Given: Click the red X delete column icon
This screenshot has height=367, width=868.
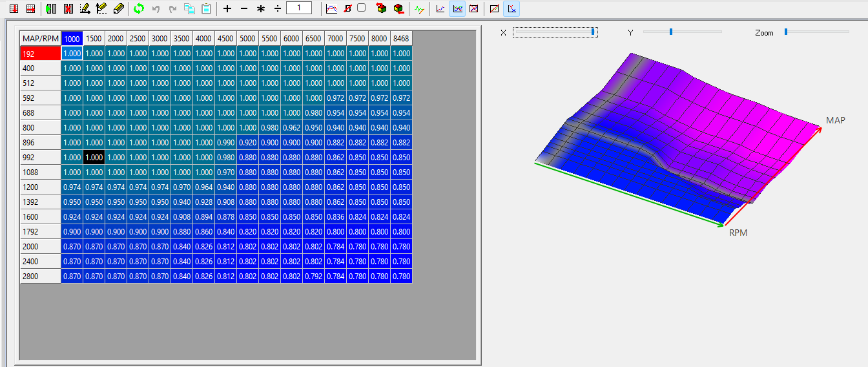Looking at the screenshot, I should 67,9.
